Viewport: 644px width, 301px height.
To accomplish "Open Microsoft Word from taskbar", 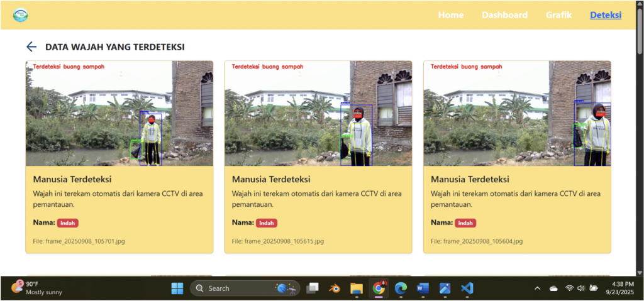I will coord(422,288).
